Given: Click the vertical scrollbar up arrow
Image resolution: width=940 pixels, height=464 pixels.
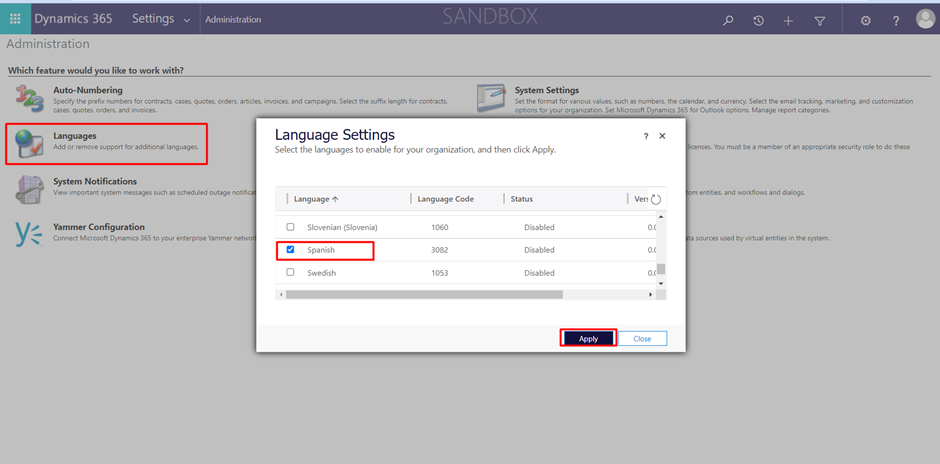Looking at the screenshot, I should tap(661, 216).
